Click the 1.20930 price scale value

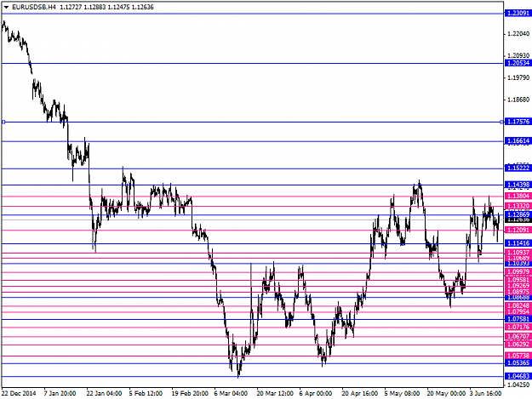coord(518,55)
